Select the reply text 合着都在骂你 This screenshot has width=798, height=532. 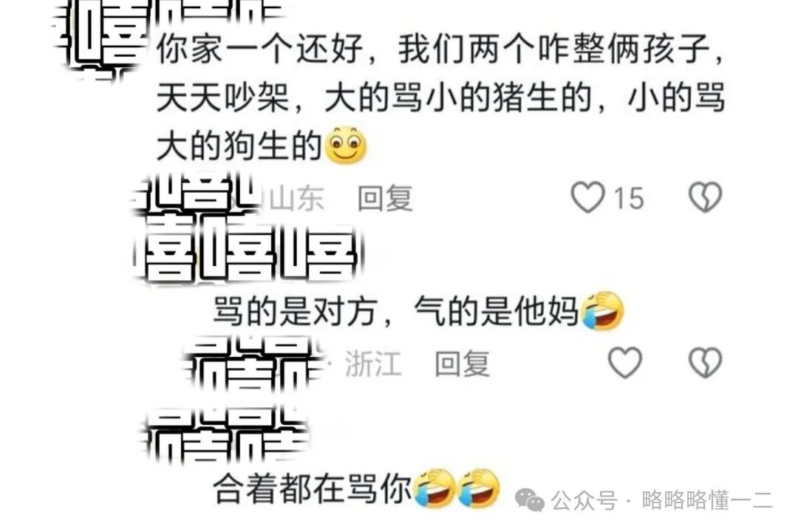[313, 488]
